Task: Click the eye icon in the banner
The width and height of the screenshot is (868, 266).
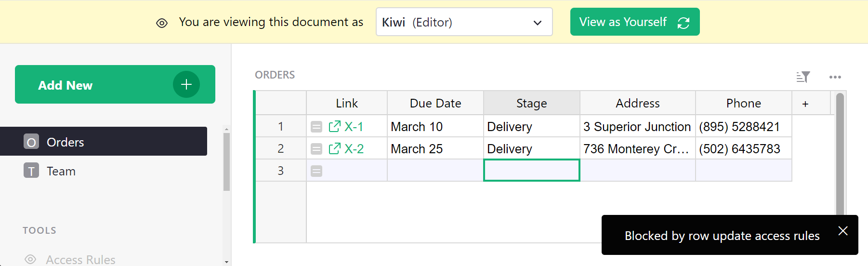Action: [162, 23]
